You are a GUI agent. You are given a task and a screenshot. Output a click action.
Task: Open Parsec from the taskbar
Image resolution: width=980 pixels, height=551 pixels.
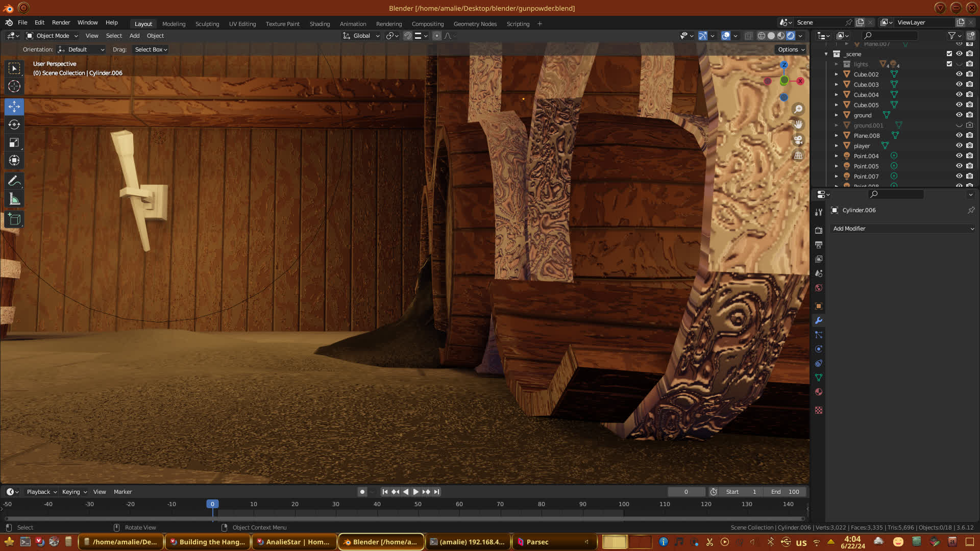[x=537, y=542]
